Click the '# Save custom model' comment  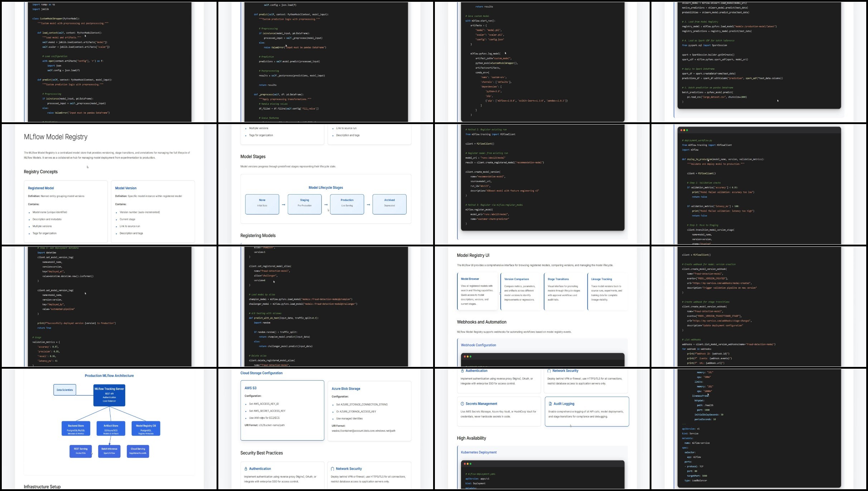click(477, 16)
